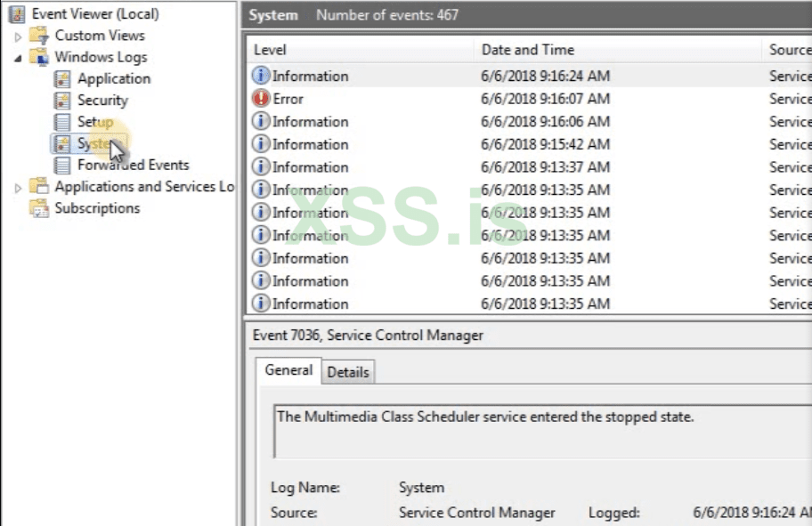The height and width of the screenshot is (526, 812).
Task: Click the Application log icon
Action: click(x=62, y=78)
